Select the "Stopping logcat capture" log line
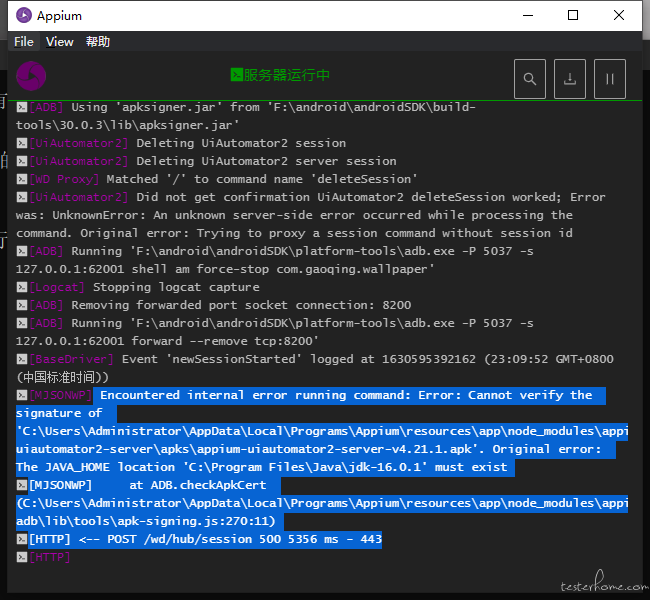Viewport: 650px width, 600px height. (138, 287)
